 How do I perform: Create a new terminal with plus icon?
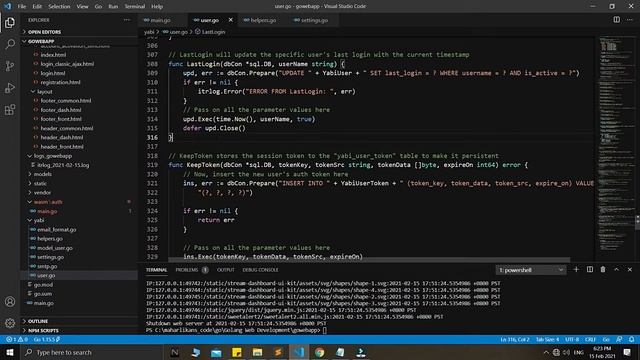(576, 269)
